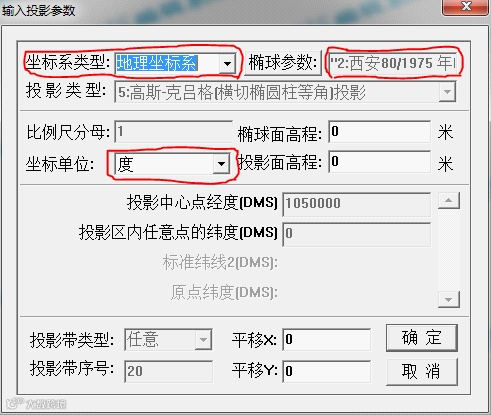The image size is (491, 415).
Task: Click the 比例尺分母 input field
Action: [x=173, y=132]
